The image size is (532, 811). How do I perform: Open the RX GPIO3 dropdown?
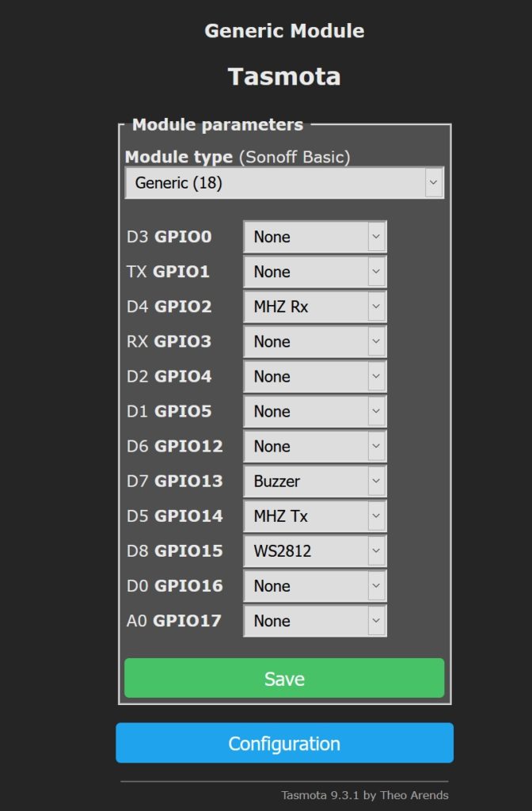pyautogui.click(x=314, y=341)
